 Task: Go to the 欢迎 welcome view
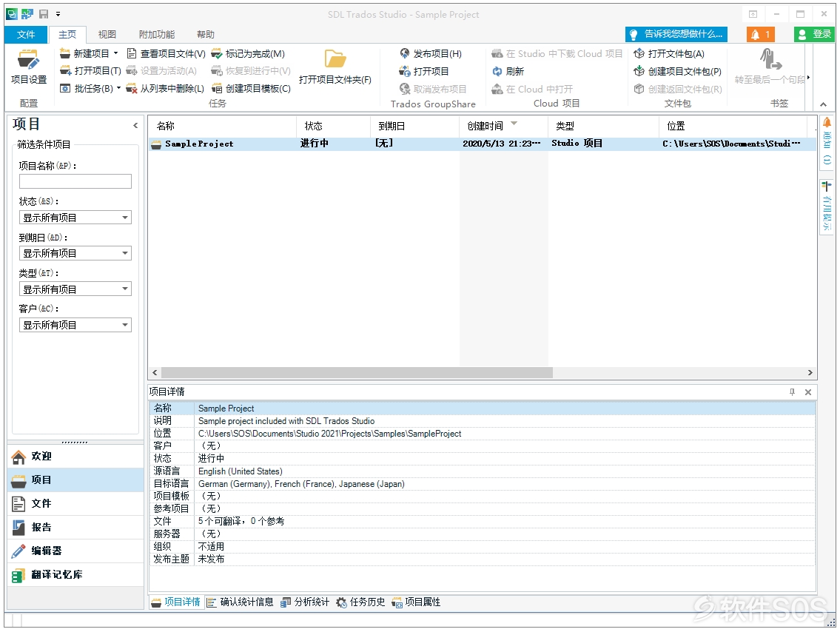click(75, 457)
